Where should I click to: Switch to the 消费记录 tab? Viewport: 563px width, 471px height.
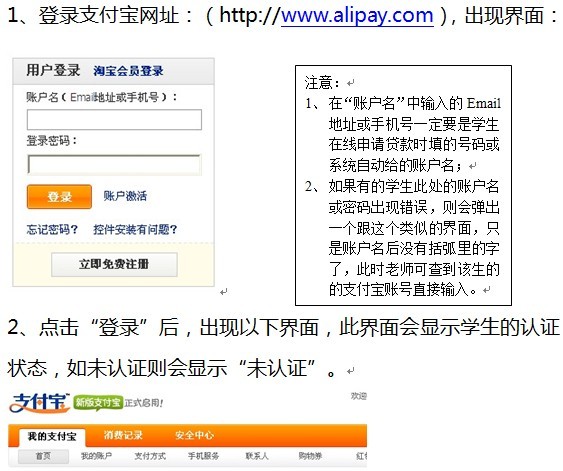coord(123,435)
